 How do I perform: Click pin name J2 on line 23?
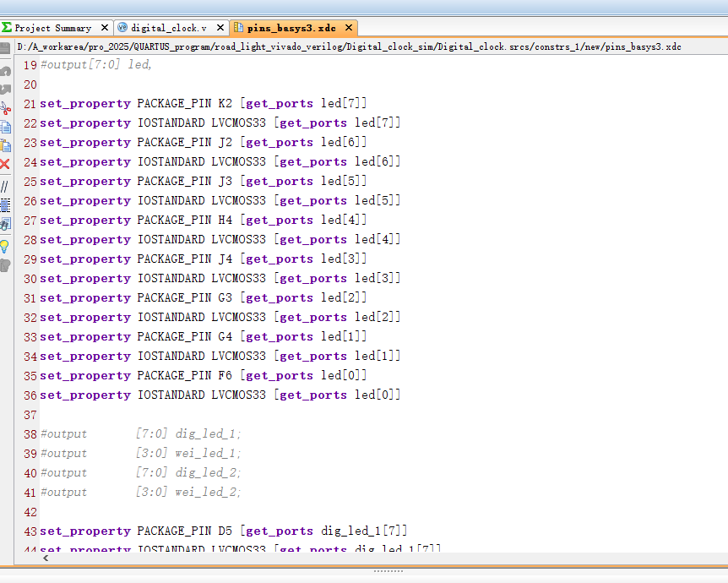[225, 142]
